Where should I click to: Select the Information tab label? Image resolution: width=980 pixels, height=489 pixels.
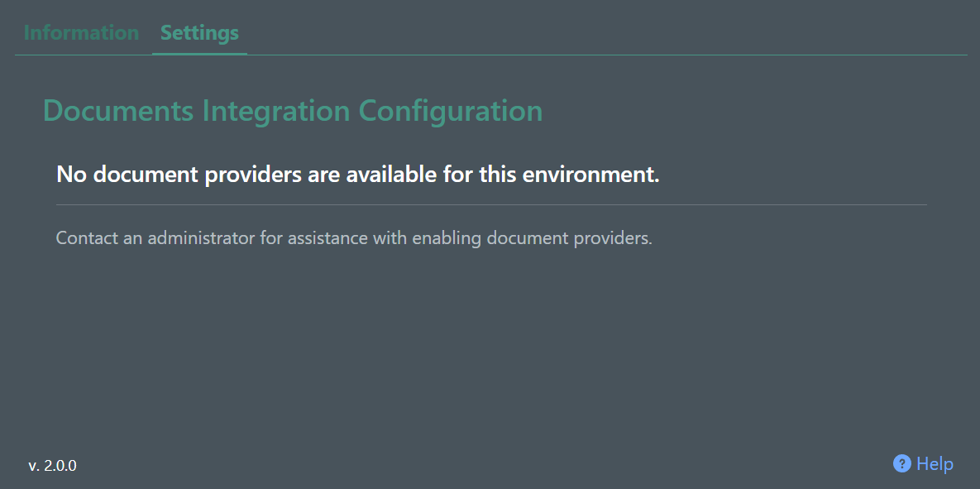point(81,32)
